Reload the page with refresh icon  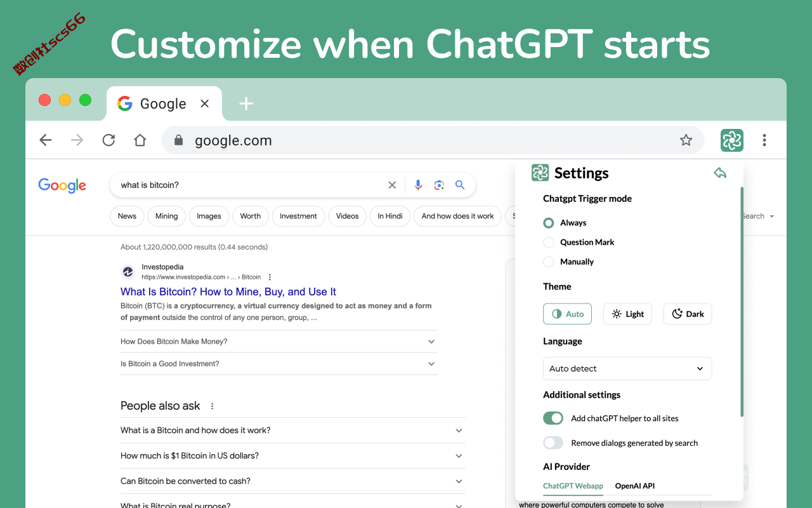coord(108,140)
